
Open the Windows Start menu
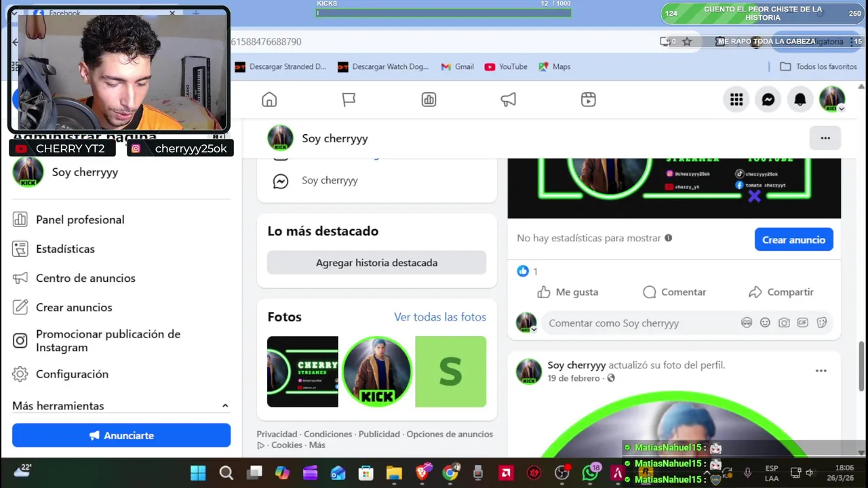click(x=198, y=473)
